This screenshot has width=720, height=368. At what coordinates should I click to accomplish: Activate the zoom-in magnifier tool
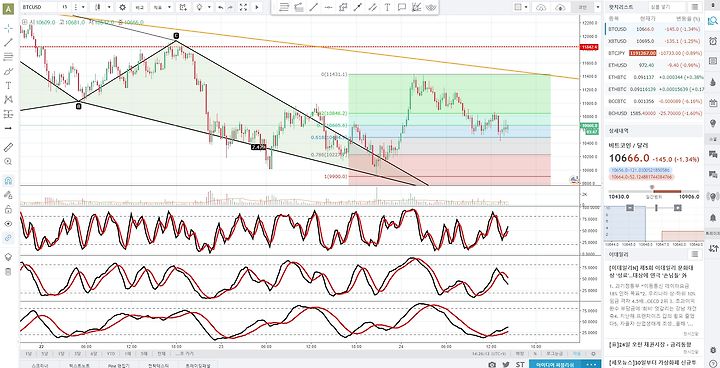(8, 162)
